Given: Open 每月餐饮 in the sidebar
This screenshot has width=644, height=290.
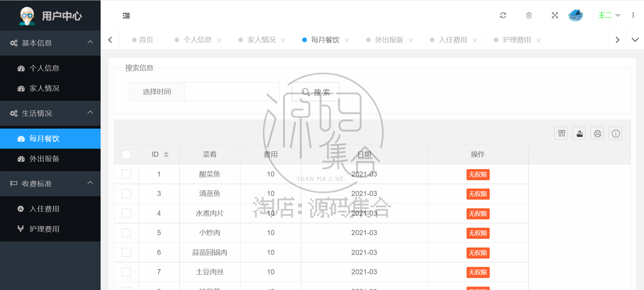Looking at the screenshot, I should coord(50,139).
